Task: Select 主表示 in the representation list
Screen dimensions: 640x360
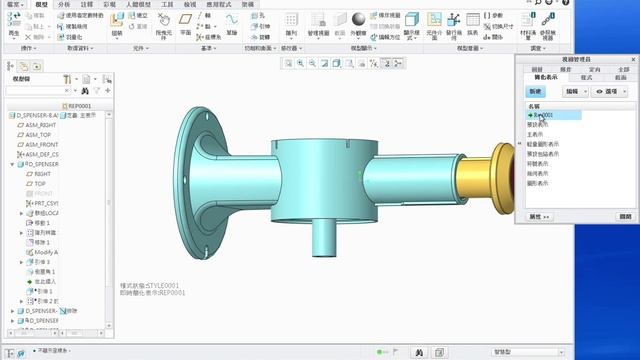Action: pyautogui.click(x=535, y=134)
